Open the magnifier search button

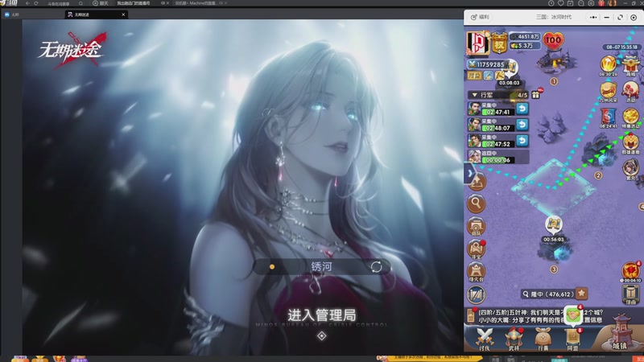click(x=476, y=204)
